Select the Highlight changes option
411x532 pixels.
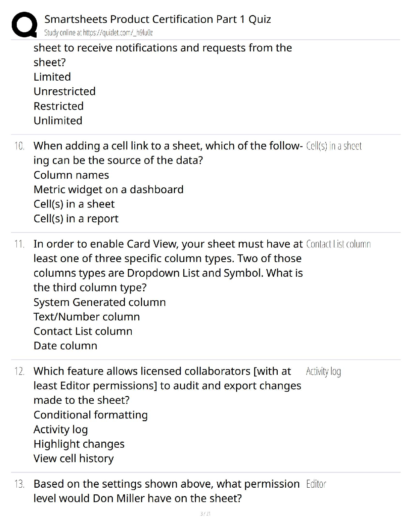[x=79, y=444]
